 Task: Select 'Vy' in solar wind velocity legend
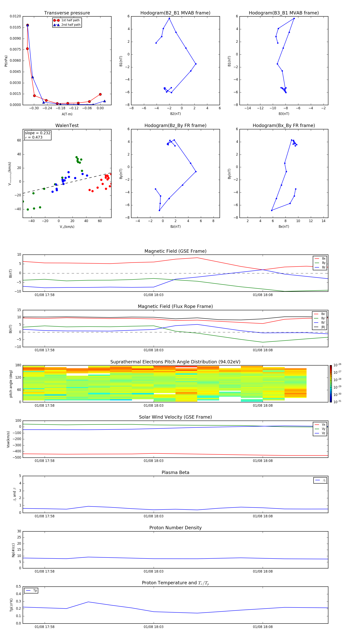[320, 429]
